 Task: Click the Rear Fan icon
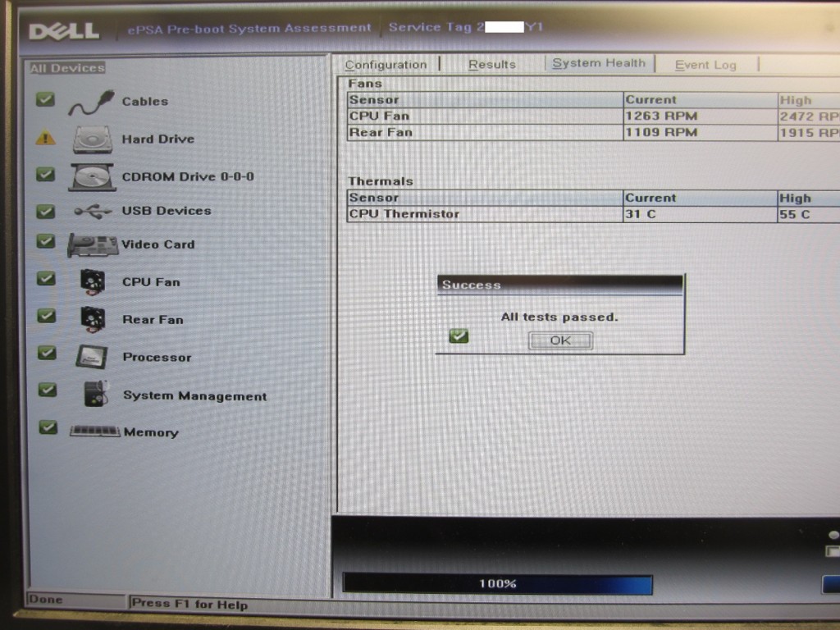tap(93, 319)
